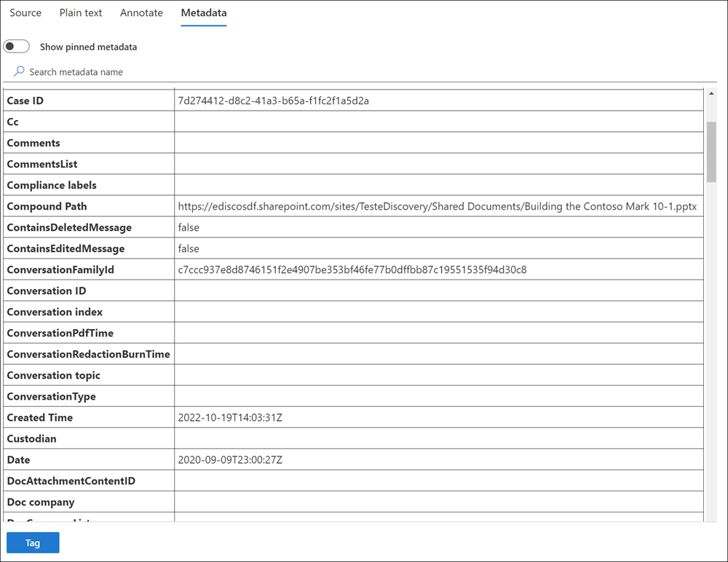Image resolution: width=728 pixels, height=562 pixels.
Task: Open the Plain text tab
Action: [81, 12]
